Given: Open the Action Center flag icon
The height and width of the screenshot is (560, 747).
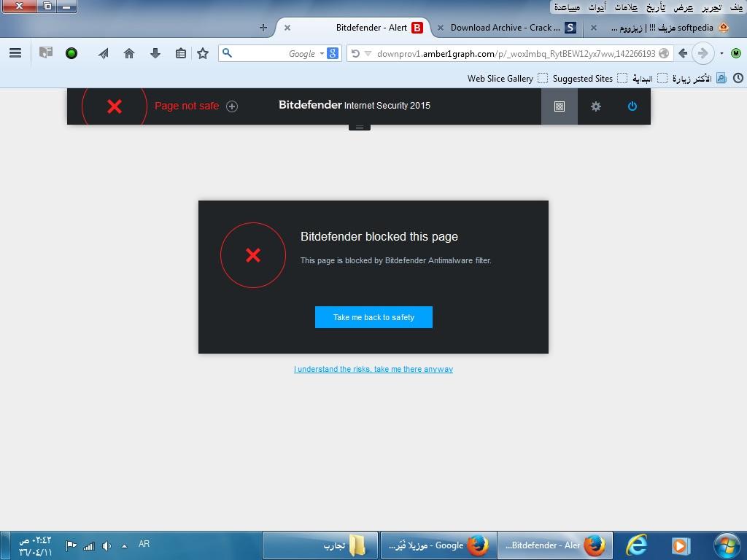Looking at the screenshot, I should (71, 545).
